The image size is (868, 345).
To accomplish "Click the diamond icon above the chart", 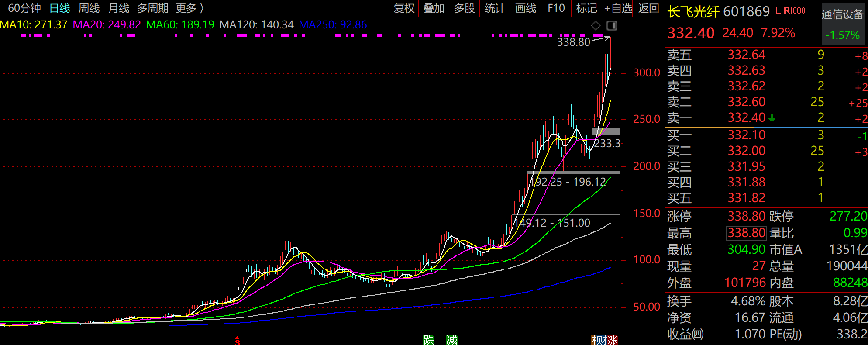I will pos(596,26).
